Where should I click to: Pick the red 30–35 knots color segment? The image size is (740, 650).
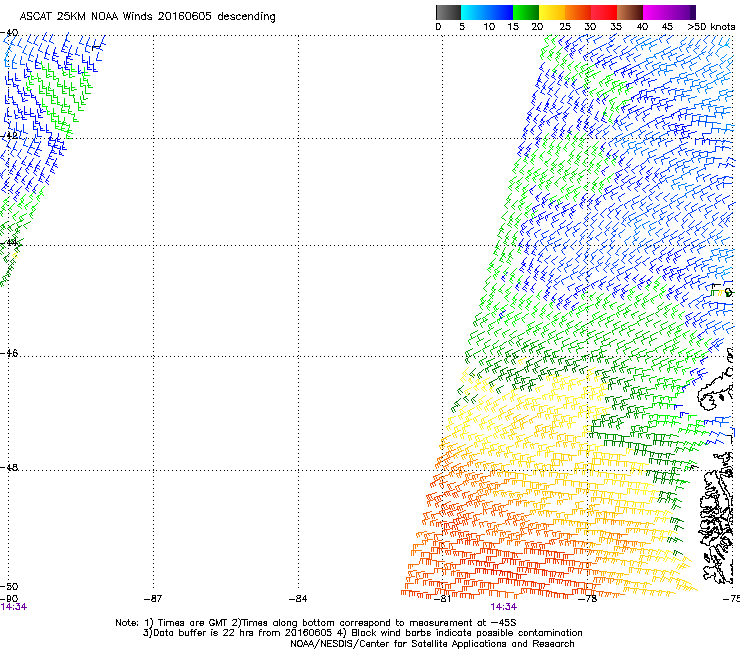pyautogui.click(x=604, y=12)
